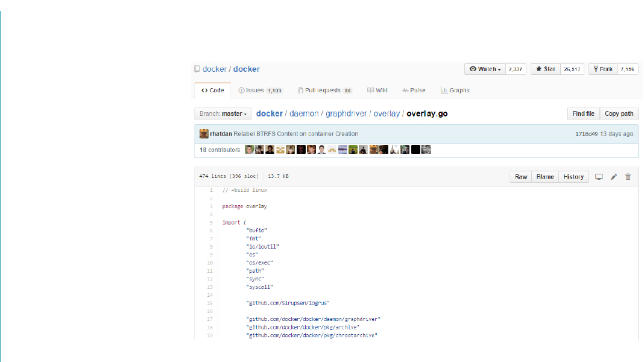Viewport: 644px width, 362px height.
Task: Open the Watch dropdown
Action: (485, 69)
